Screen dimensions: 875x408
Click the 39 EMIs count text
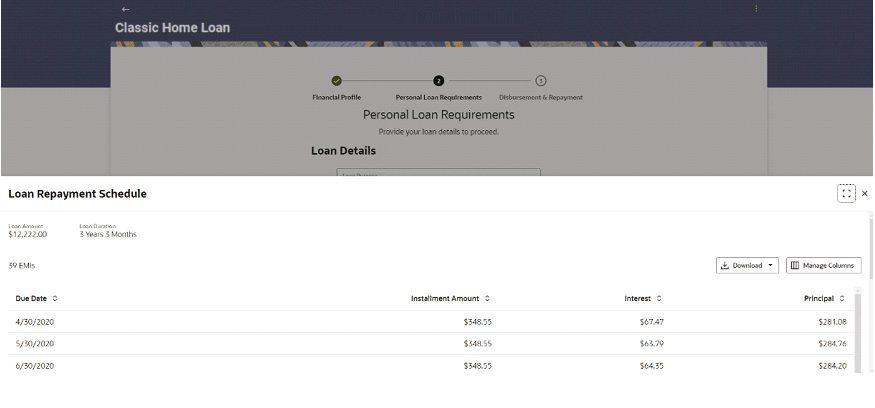pyautogui.click(x=22, y=266)
